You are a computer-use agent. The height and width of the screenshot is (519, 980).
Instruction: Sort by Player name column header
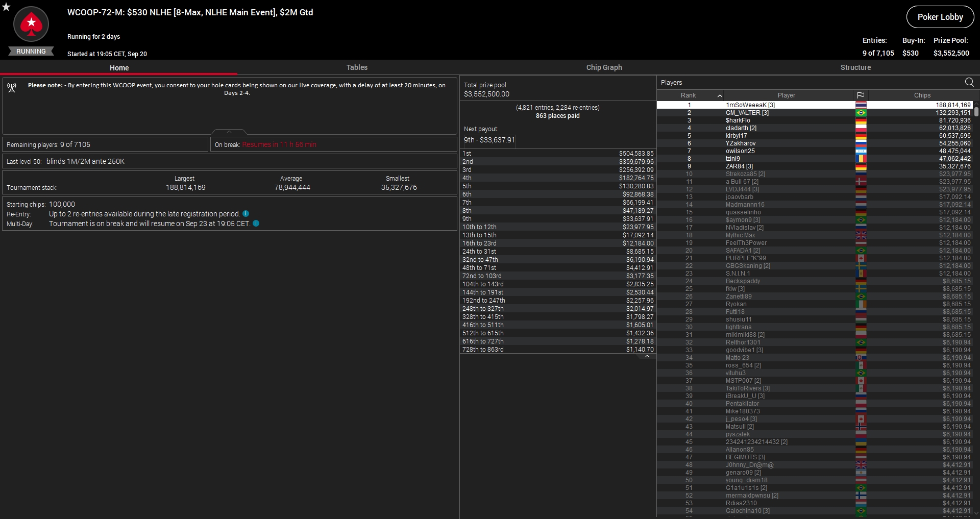(786, 95)
